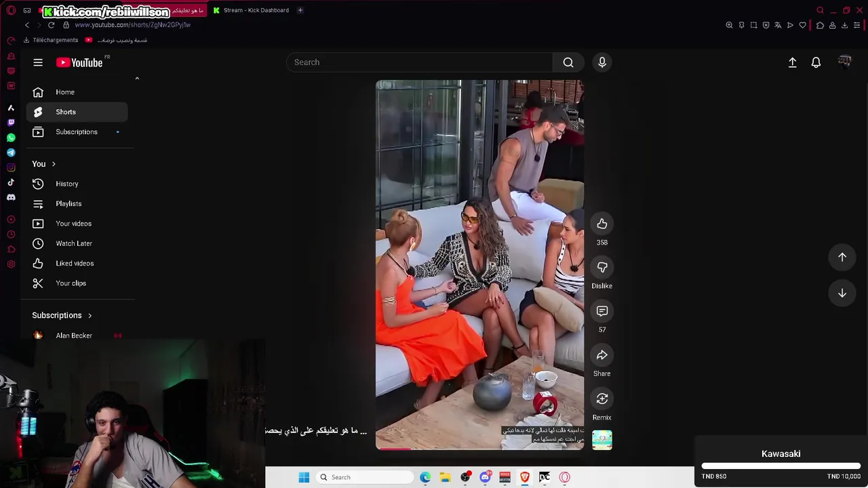Open the browser downloads icon
Viewport: 868px width, 488px height.
844,25
